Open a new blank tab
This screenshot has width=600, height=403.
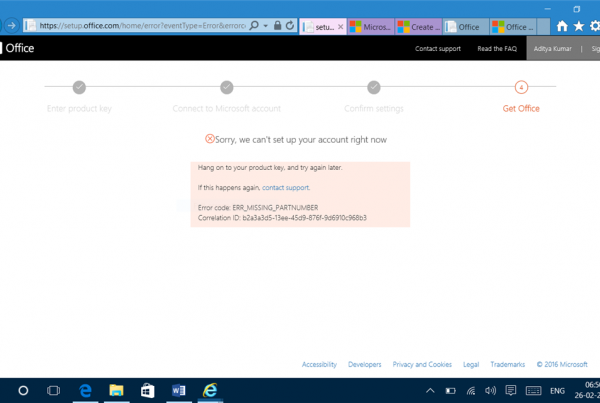click(x=543, y=27)
